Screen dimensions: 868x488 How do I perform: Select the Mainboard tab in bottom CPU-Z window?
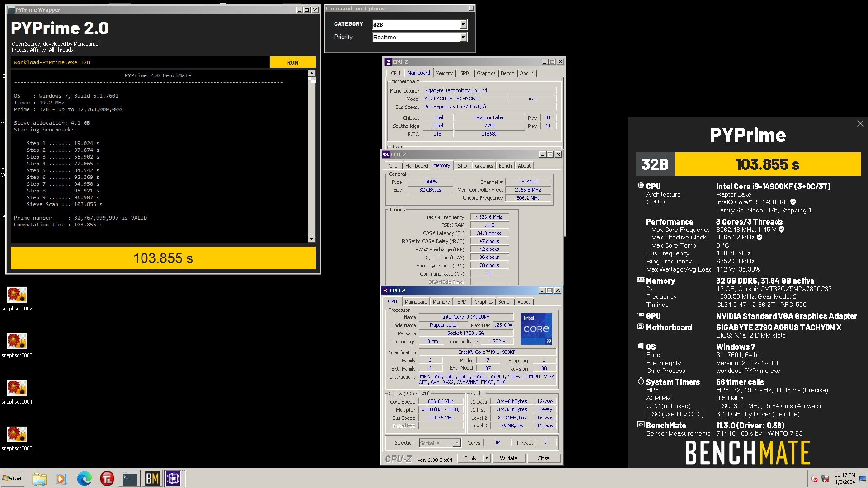[x=416, y=302]
